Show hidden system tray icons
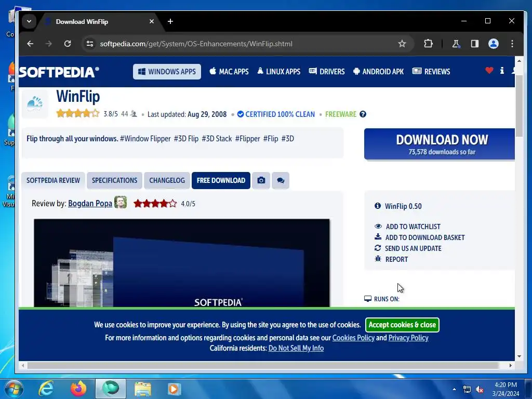The height and width of the screenshot is (399, 532). (454, 389)
